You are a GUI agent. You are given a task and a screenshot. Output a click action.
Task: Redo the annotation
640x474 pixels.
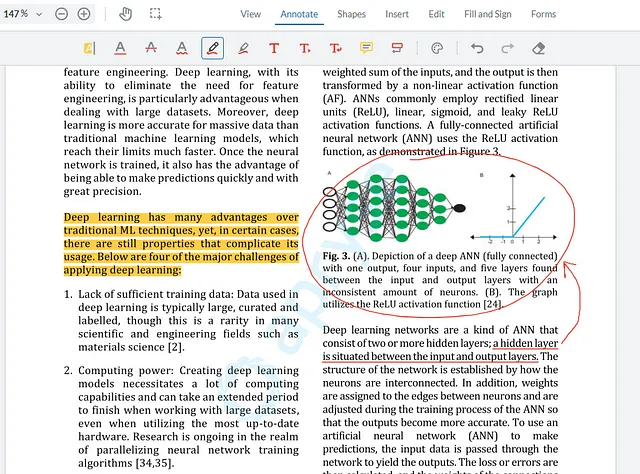click(507, 48)
